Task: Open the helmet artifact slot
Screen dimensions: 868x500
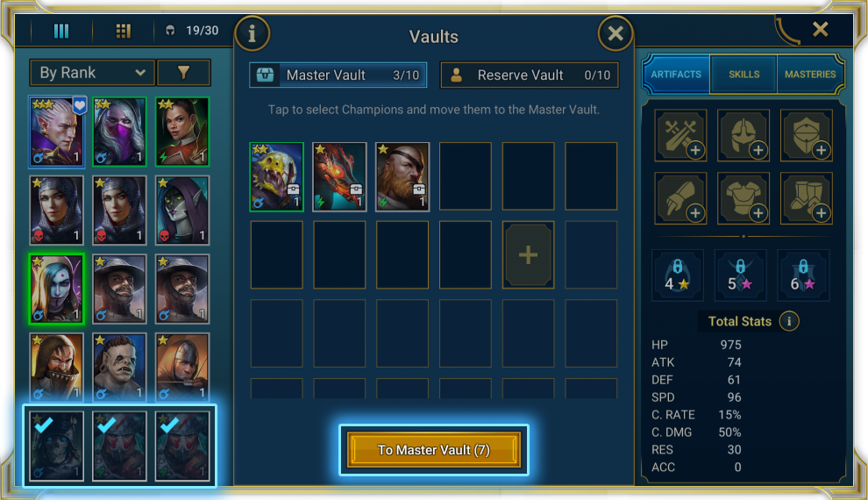Action: 743,135
